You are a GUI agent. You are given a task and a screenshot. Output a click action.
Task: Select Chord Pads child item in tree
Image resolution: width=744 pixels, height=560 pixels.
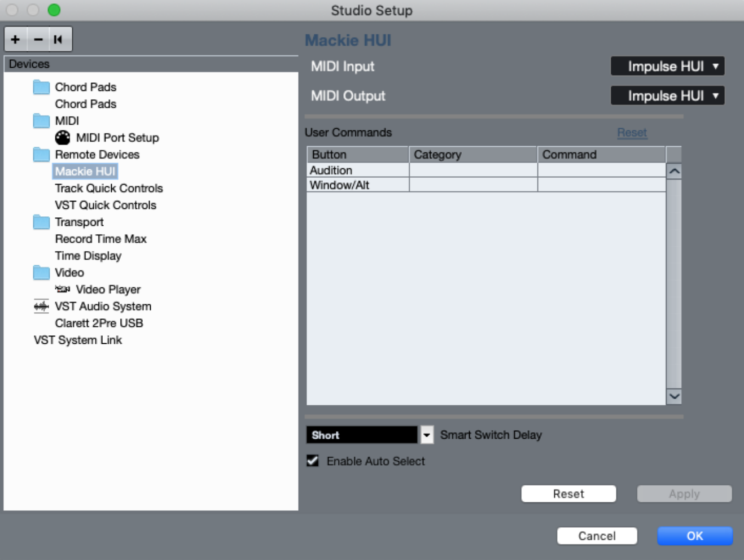[x=86, y=104]
